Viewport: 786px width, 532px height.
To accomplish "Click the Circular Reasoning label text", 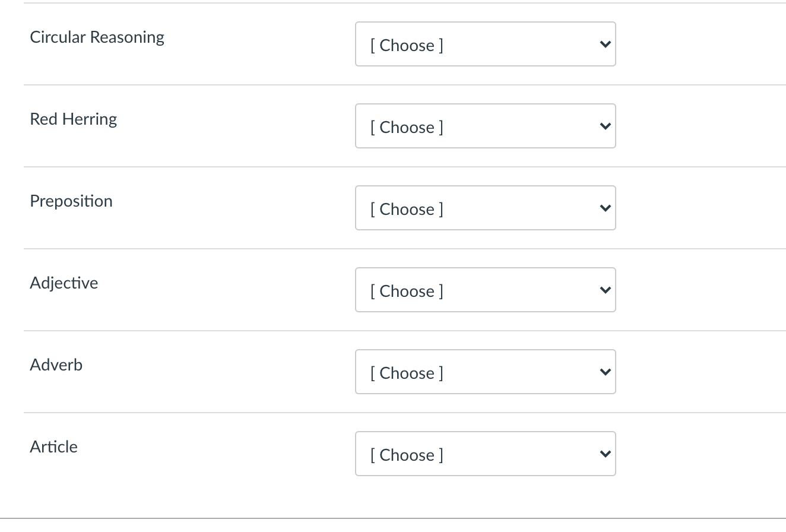I will click(x=97, y=37).
